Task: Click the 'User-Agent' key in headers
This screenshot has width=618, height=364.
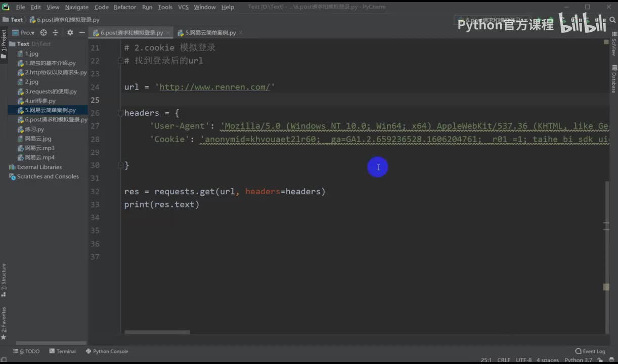Action: (x=180, y=126)
